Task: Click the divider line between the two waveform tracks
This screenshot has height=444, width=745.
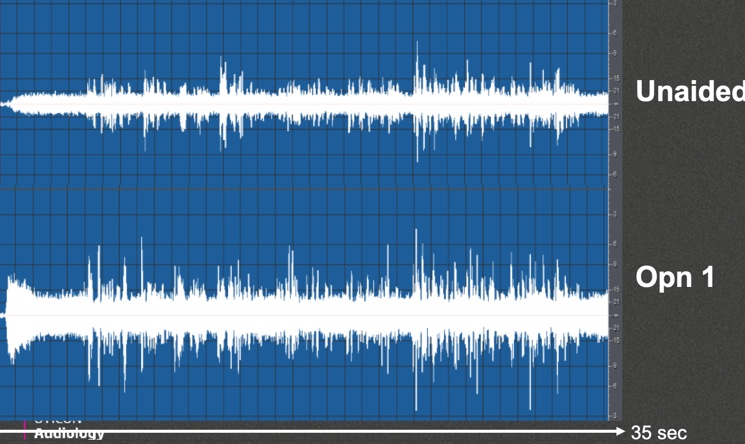Action: 304,189
